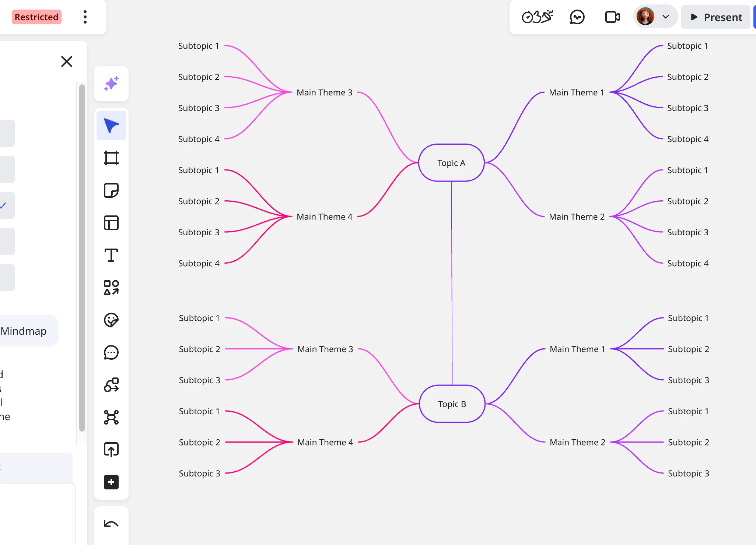Select the Frame tool

(111, 158)
